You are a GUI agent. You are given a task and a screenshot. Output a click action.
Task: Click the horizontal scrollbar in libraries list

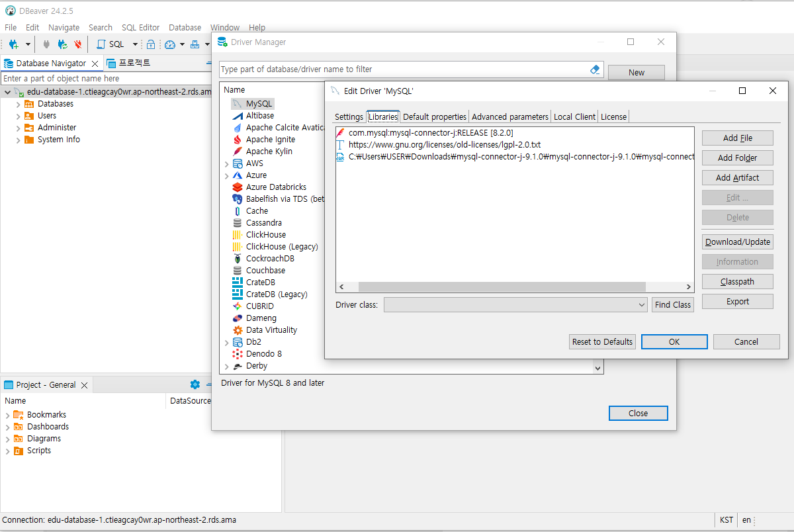pos(502,287)
